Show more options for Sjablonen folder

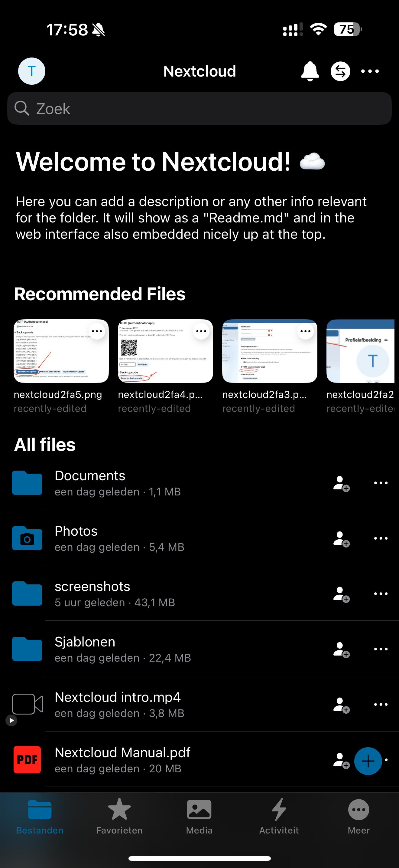click(381, 649)
